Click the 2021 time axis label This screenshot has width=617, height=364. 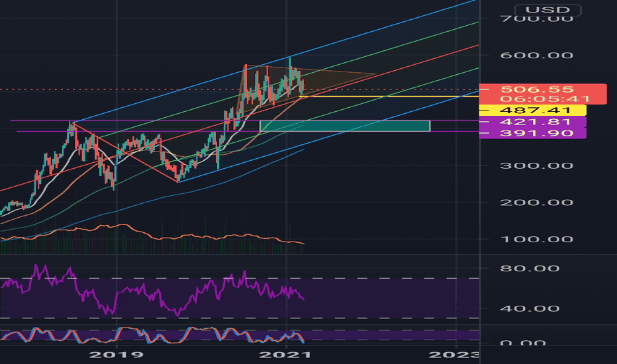pyautogui.click(x=286, y=355)
